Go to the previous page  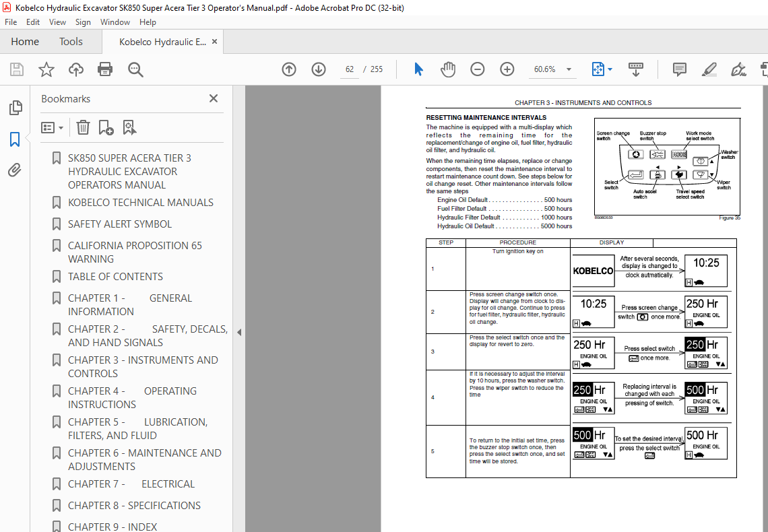[289, 69]
